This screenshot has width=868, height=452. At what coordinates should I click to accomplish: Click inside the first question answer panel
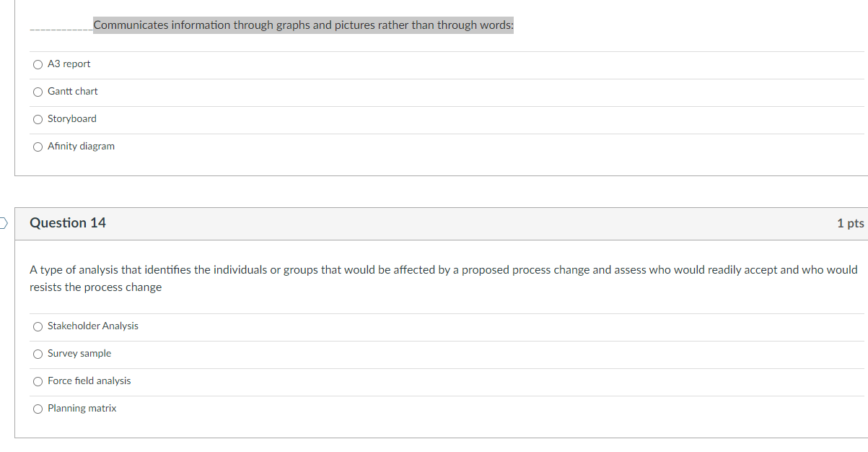(433, 166)
